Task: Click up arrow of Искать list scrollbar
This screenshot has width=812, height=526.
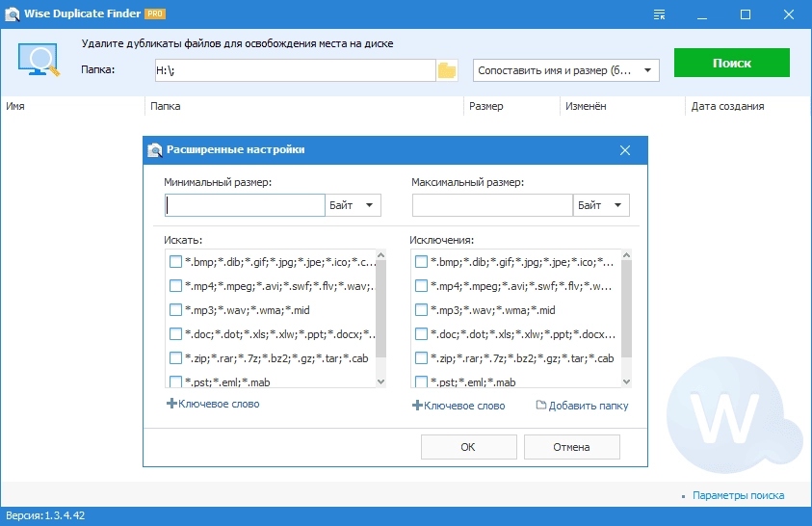Action: coord(381,255)
